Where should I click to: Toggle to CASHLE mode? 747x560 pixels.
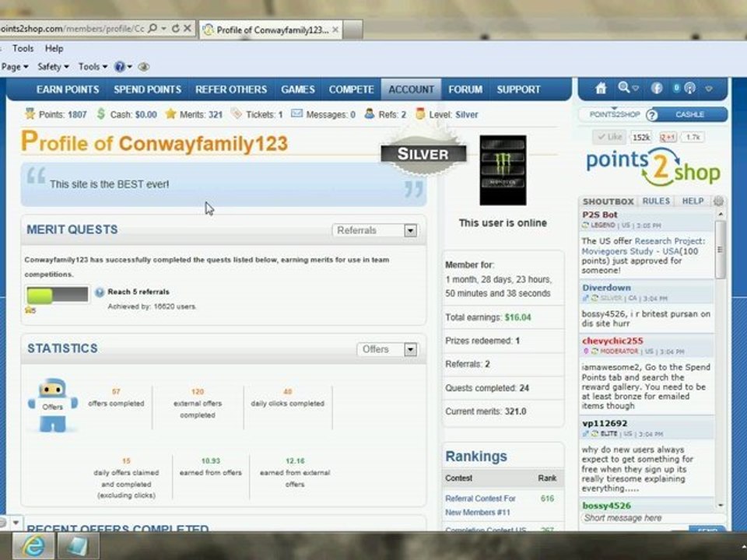click(x=689, y=115)
